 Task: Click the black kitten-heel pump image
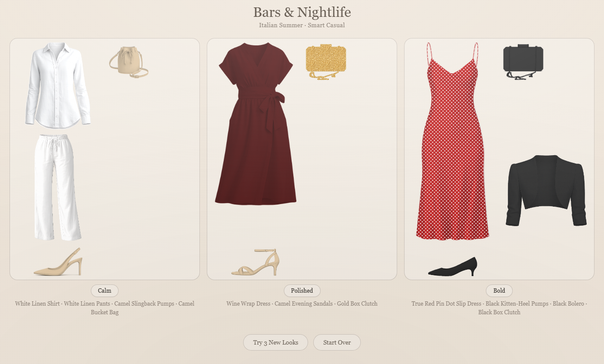click(453, 266)
